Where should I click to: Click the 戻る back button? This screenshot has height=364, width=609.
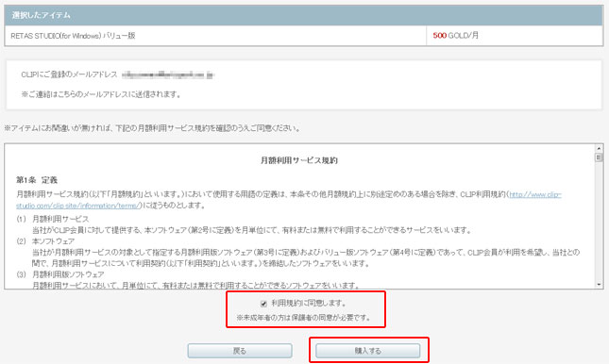240,351
